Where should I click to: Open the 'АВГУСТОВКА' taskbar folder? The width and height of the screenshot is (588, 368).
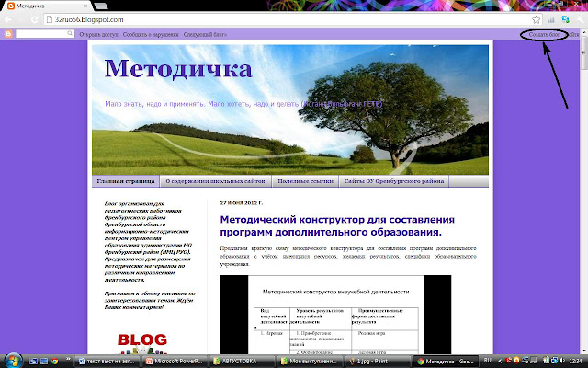pyautogui.click(x=243, y=362)
